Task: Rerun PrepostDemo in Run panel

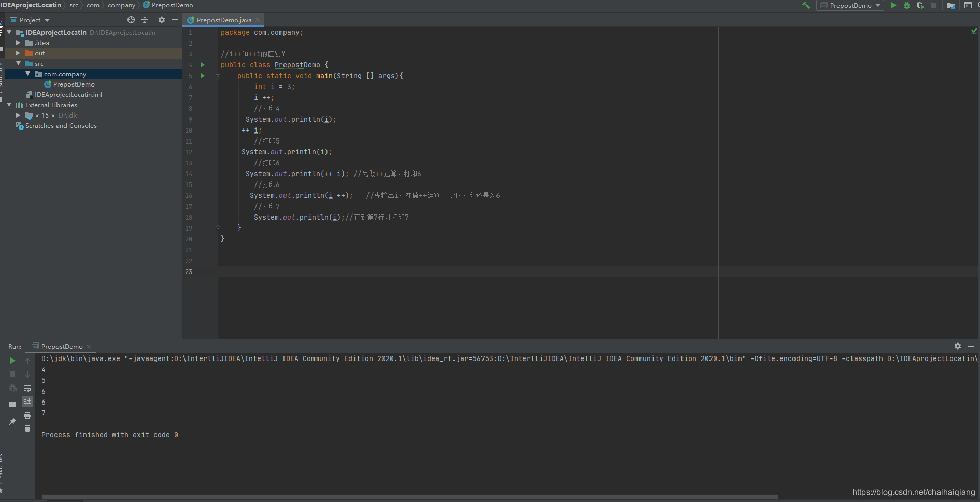Action: (12, 361)
